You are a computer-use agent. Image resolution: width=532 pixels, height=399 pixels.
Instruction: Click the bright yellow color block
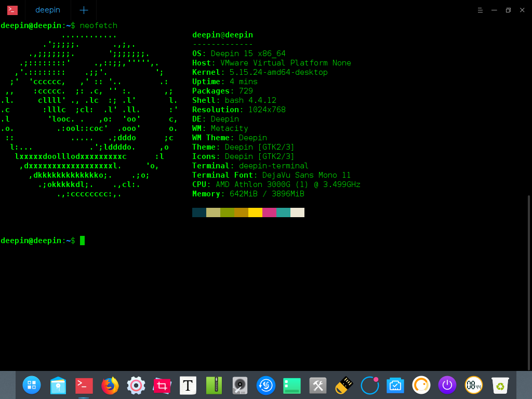255,212
